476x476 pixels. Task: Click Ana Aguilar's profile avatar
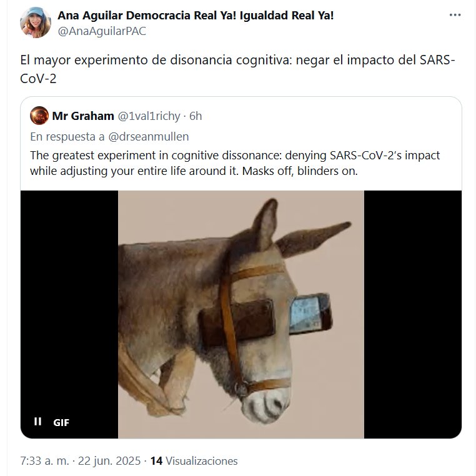point(35,23)
